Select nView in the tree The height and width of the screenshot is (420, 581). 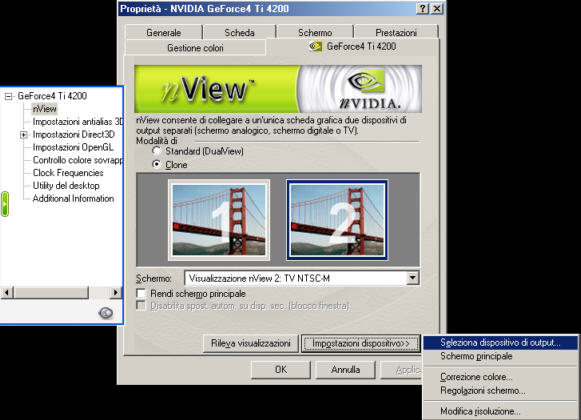[x=44, y=109]
